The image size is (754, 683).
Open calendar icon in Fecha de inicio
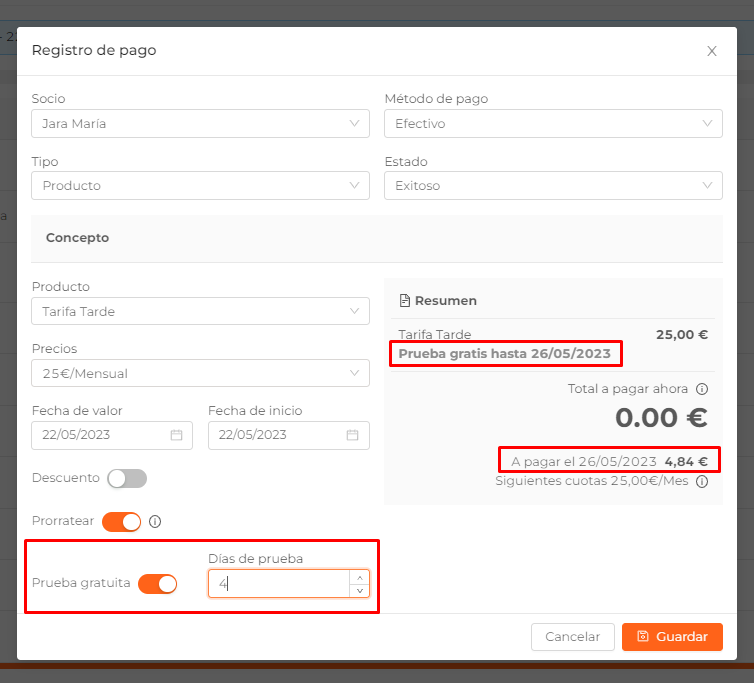pyautogui.click(x=352, y=435)
